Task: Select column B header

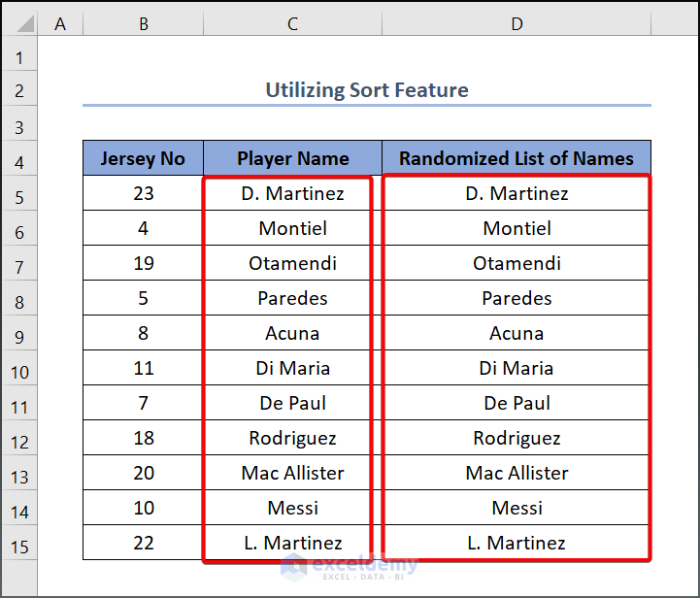Action: 144,23
